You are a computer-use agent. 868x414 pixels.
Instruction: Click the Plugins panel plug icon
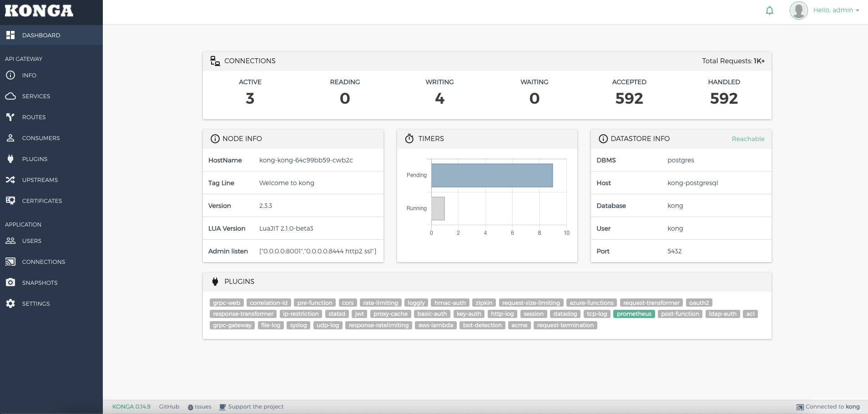(215, 282)
